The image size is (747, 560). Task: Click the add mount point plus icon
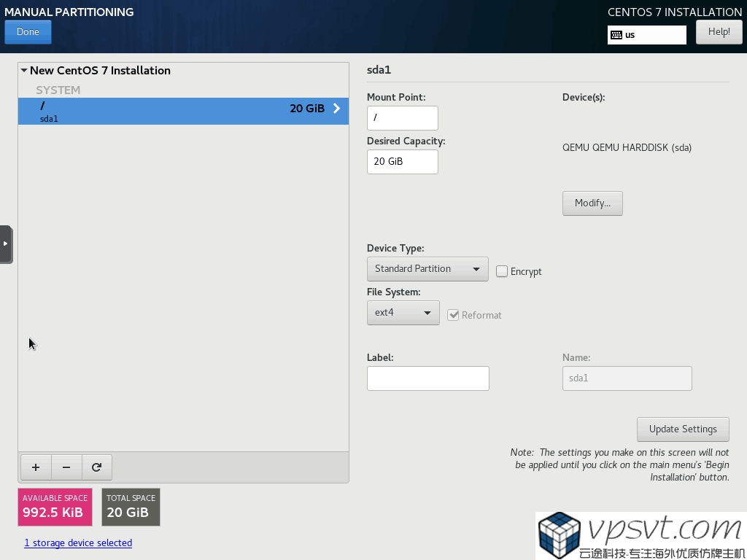click(x=36, y=467)
